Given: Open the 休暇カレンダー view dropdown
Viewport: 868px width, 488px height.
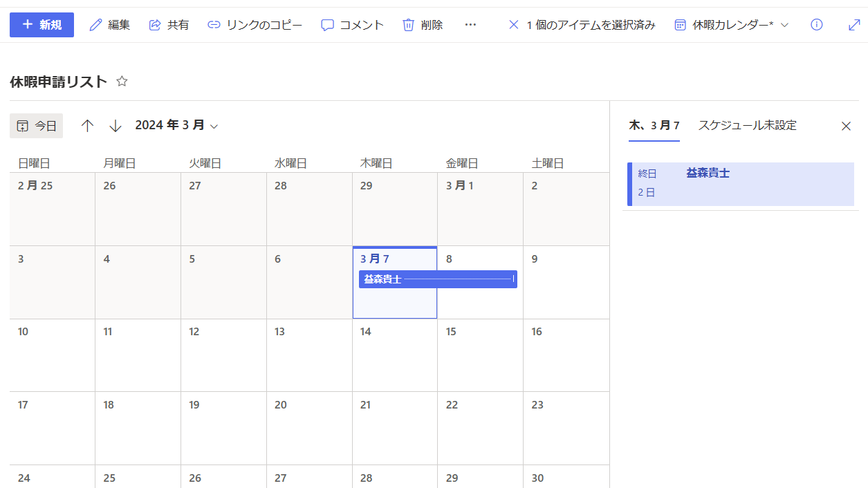Looking at the screenshot, I should point(732,25).
